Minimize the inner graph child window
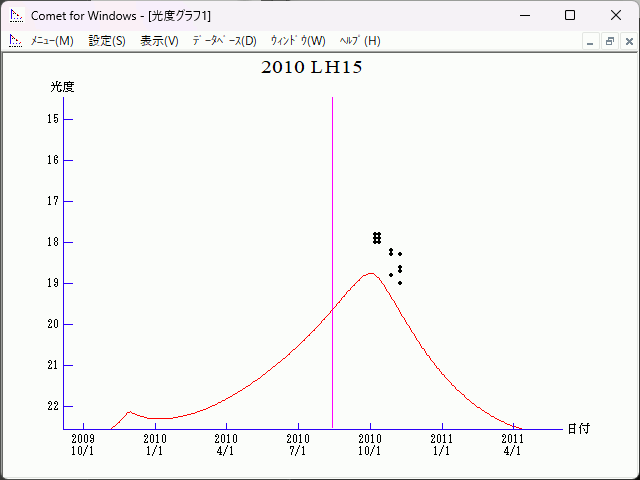640x480 pixels. click(591, 41)
